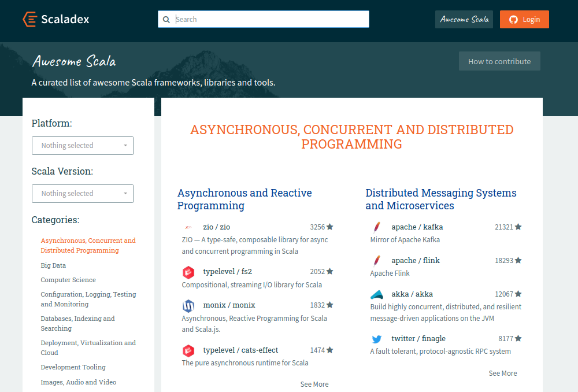Click the star icon next to finagle
The width and height of the screenshot is (578, 392).
tap(518, 339)
